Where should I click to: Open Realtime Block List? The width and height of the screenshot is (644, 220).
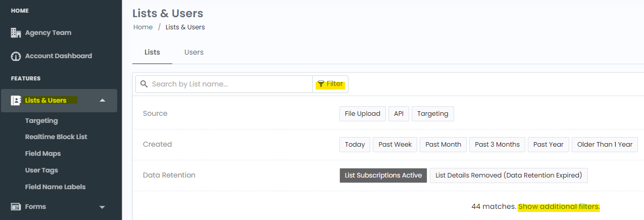coord(56,137)
